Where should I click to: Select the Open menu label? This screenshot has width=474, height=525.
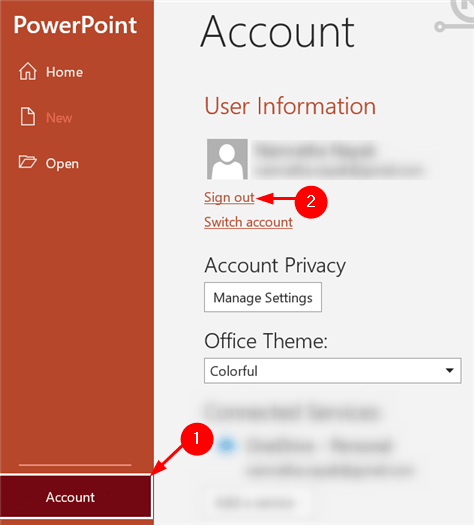[x=62, y=164]
